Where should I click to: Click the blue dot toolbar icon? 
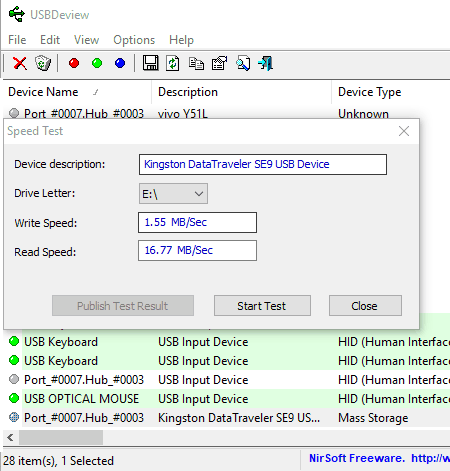tap(120, 63)
